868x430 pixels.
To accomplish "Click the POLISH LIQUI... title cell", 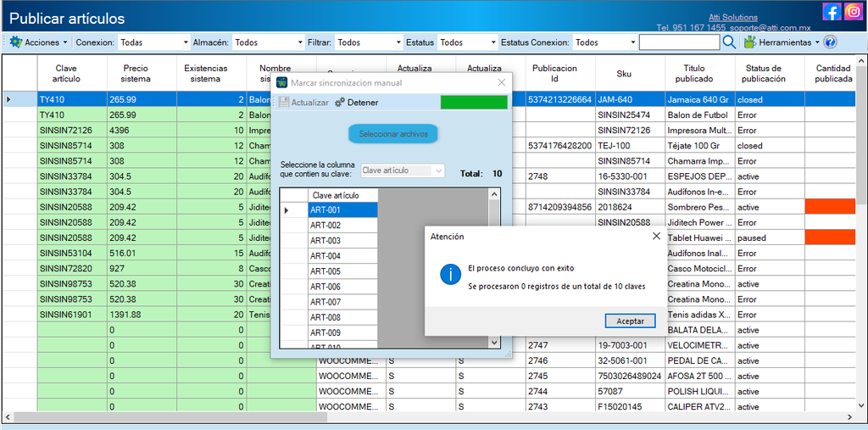I will click(x=700, y=391).
